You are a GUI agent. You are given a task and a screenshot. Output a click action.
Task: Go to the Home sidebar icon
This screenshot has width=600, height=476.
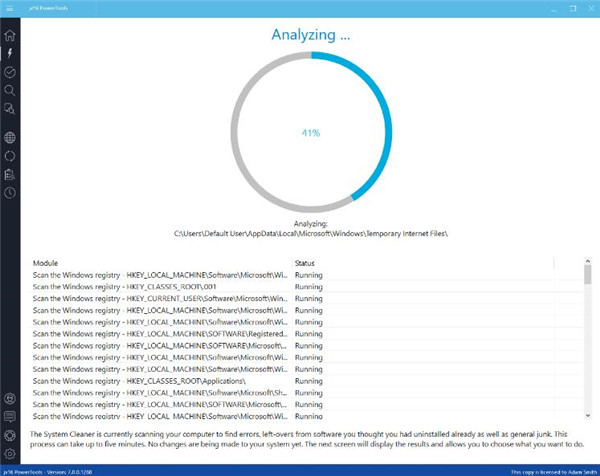point(10,35)
